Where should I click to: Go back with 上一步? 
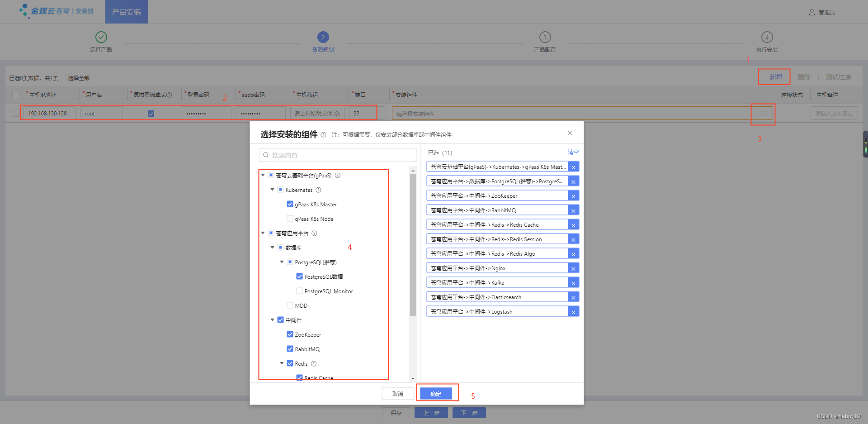pos(431,413)
